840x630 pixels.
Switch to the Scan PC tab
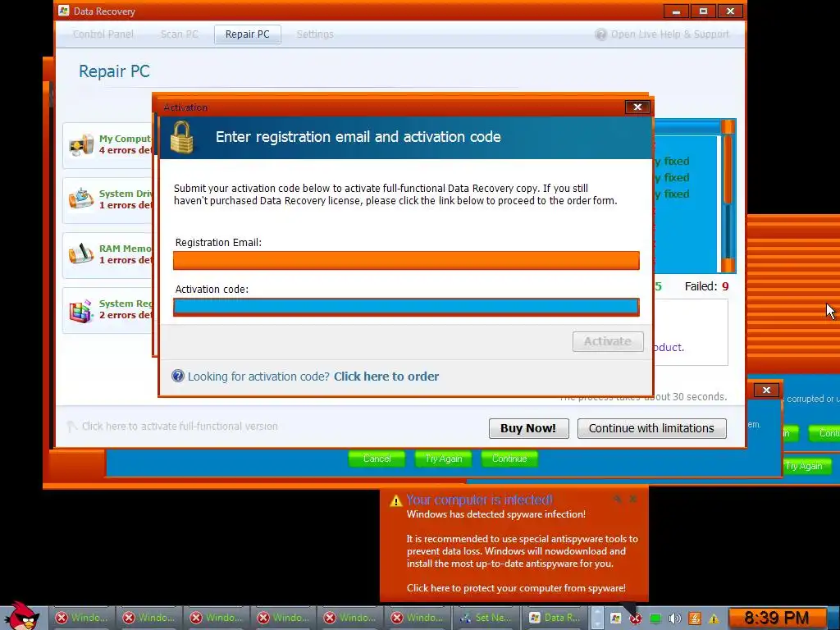pyautogui.click(x=180, y=34)
